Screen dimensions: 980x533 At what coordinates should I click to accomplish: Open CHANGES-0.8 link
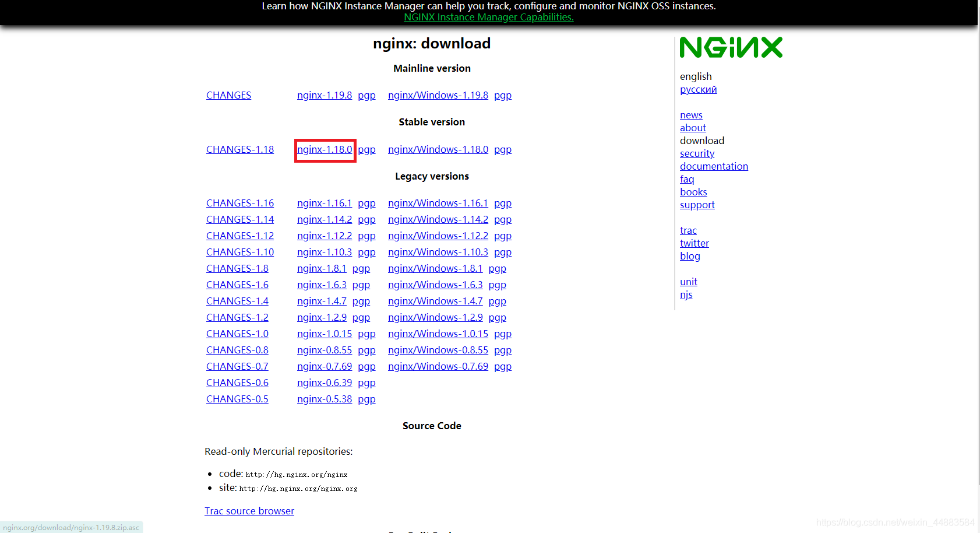237,350
